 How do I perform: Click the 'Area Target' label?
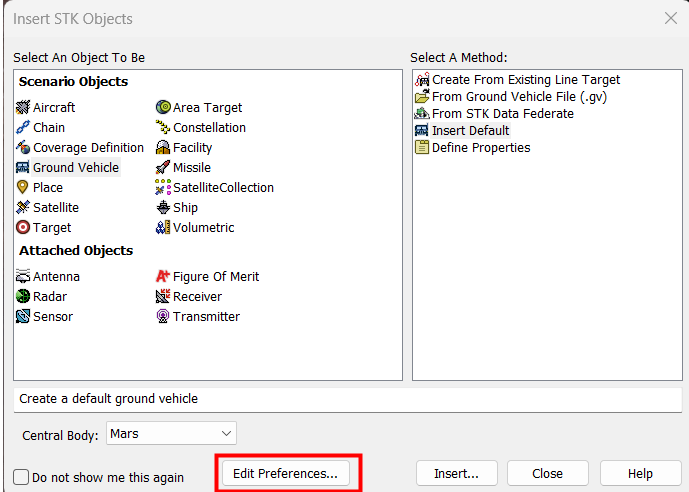pos(207,108)
